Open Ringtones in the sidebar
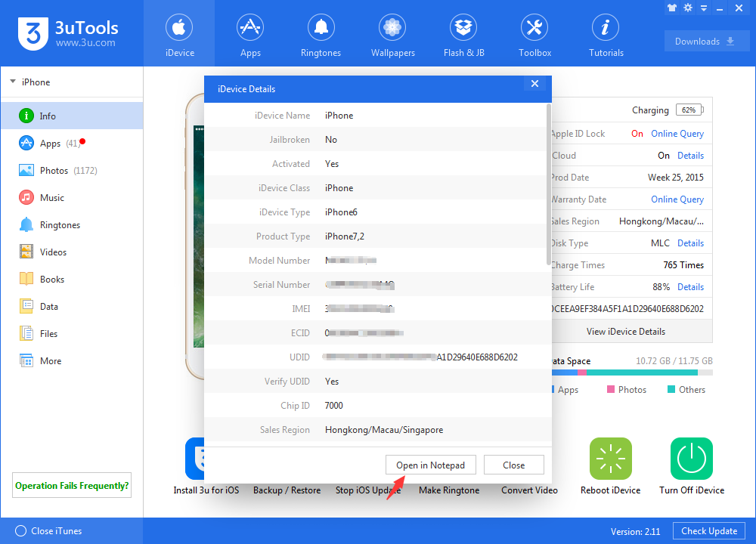Screen dimensions: 756x544 pos(72,224)
